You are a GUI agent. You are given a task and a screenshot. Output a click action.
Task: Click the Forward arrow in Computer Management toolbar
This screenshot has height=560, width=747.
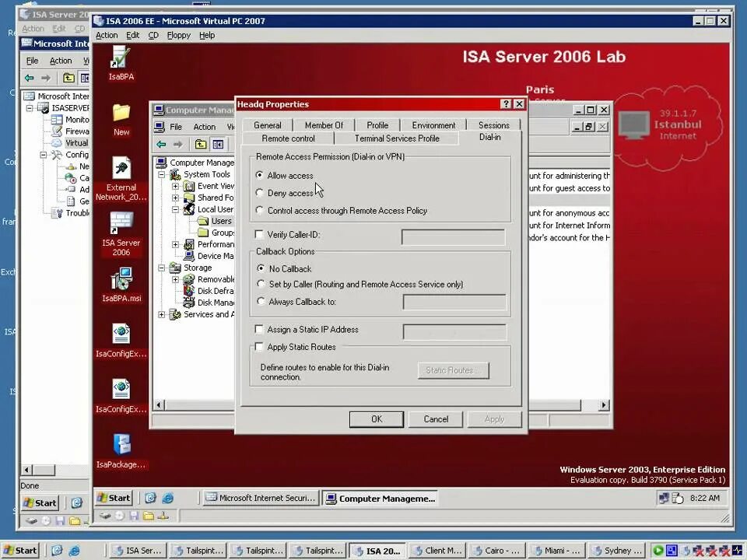(177, 145)
